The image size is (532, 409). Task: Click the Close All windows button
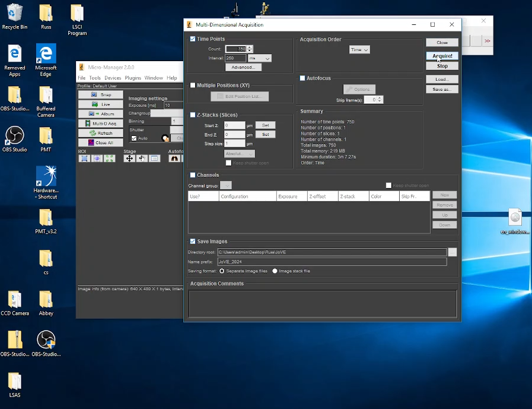(x=101, y=142)
